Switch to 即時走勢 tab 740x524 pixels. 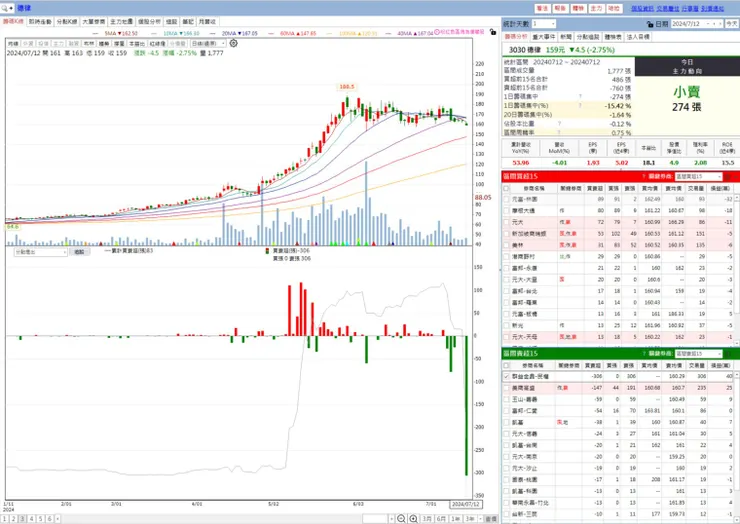pos(40,22)
